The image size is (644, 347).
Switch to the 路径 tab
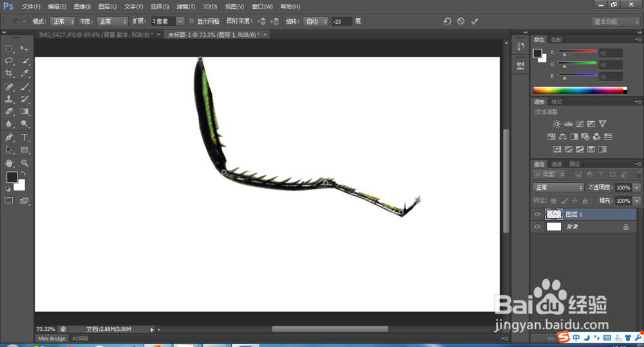pyautogui.click(x=574, y=164)
